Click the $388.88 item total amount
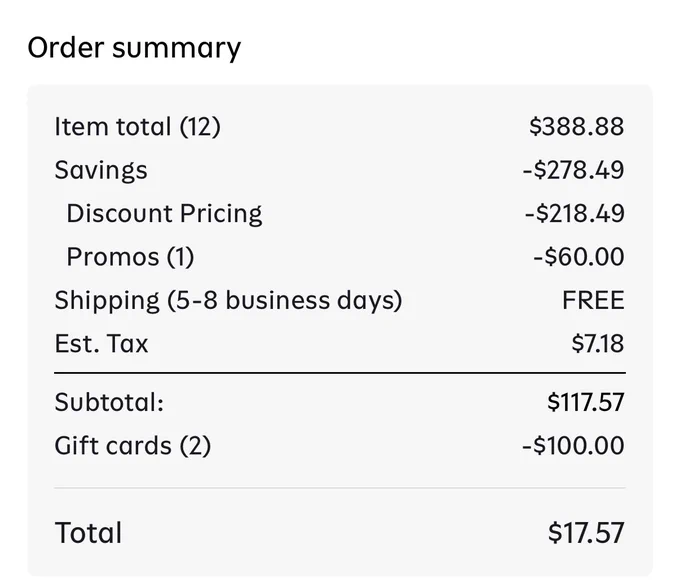Screen dimensions: 680x588 pos(576,127)
